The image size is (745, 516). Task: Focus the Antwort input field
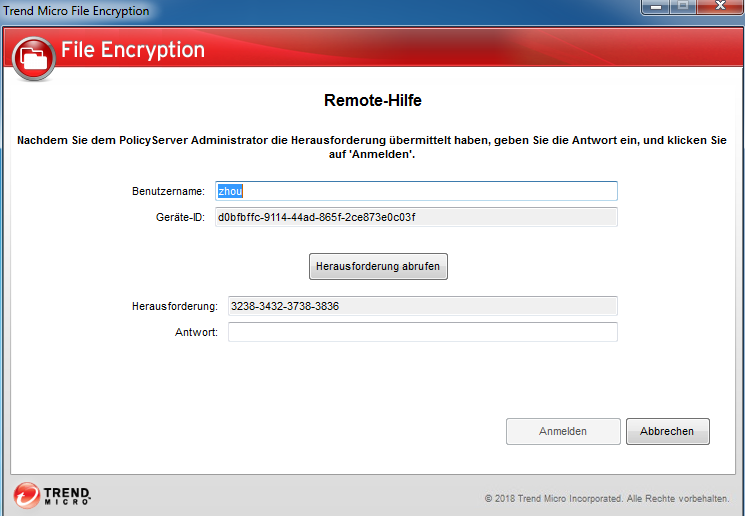[421, 332]
